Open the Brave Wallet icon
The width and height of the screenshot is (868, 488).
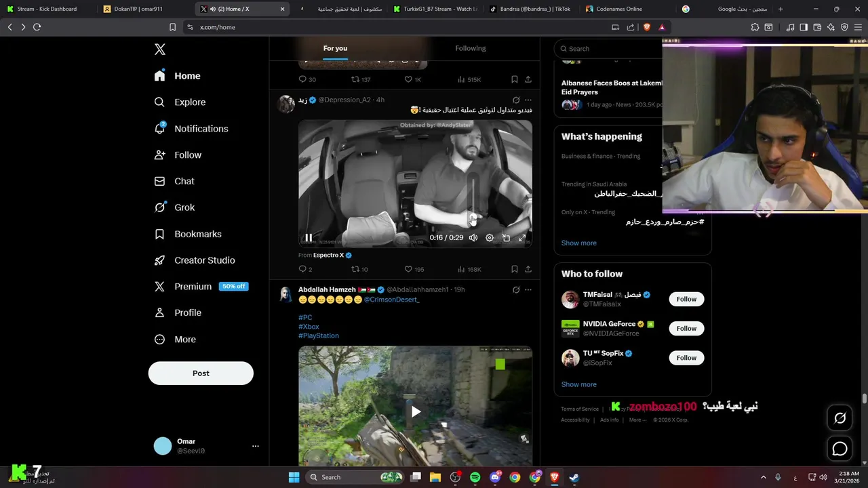tap(817, 27)
